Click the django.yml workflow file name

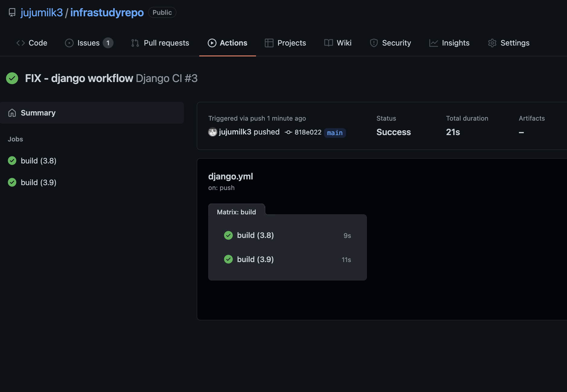tap(231, 176)
